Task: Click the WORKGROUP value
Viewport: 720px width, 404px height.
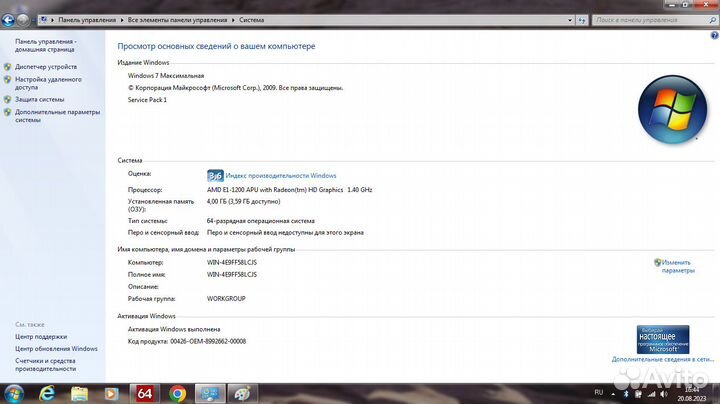Action: (226, 298)
